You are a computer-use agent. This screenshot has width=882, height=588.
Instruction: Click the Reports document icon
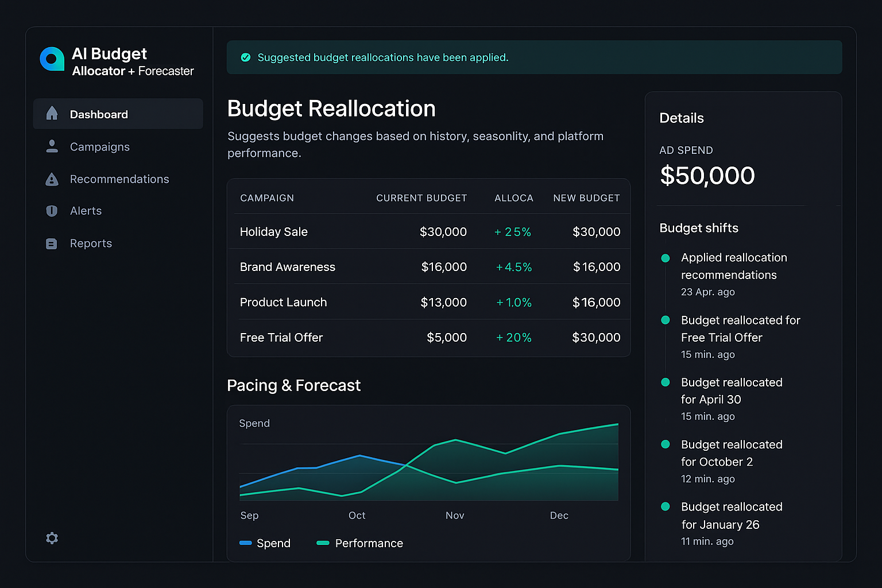click(x=52, y=243)
